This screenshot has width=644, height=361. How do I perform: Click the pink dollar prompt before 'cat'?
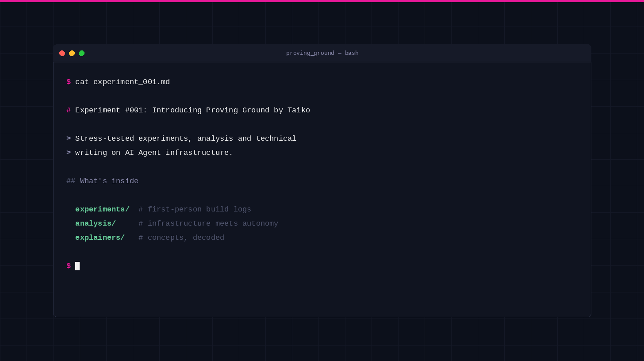click(69, 82)
